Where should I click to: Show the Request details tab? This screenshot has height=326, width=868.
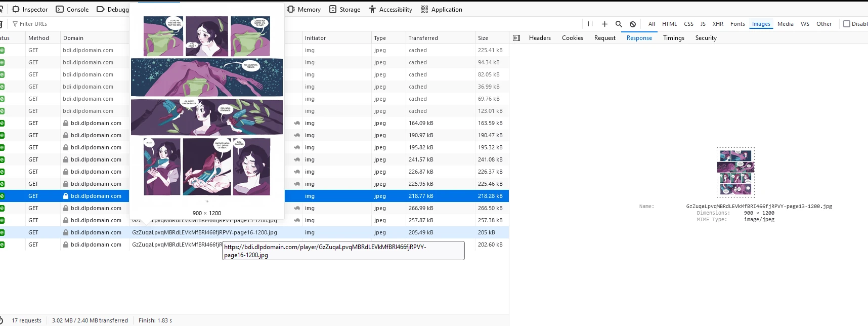(x=605, y=38)
